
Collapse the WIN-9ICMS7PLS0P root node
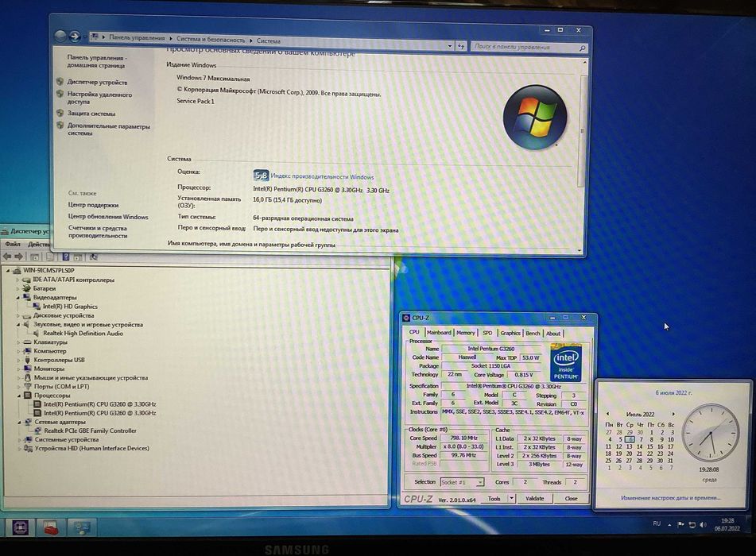[x=8, y=271]
